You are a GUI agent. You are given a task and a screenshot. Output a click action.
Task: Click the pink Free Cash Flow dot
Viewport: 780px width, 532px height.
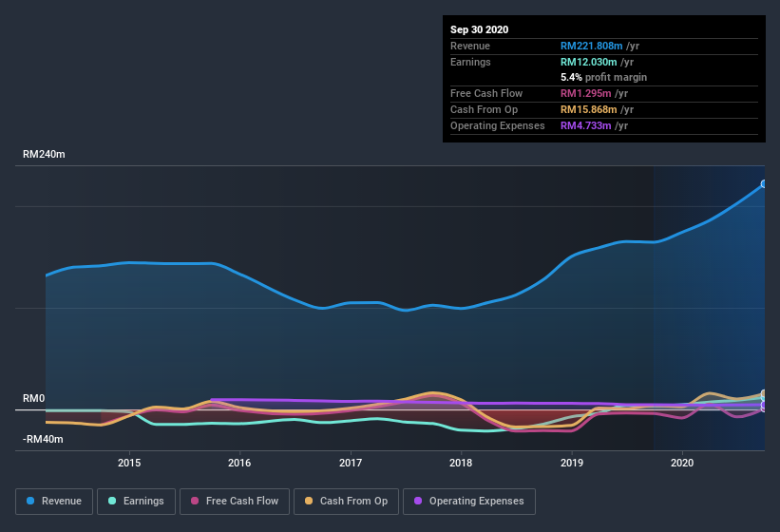195,501
